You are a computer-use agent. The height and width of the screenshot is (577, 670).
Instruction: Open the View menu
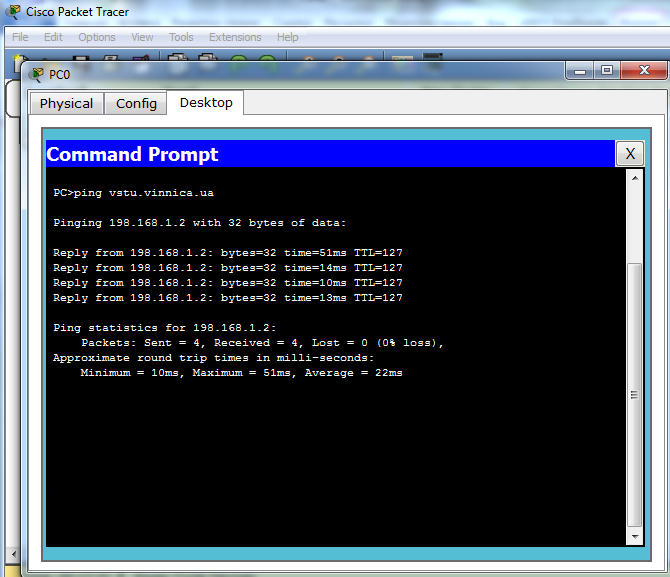point(142,37)
